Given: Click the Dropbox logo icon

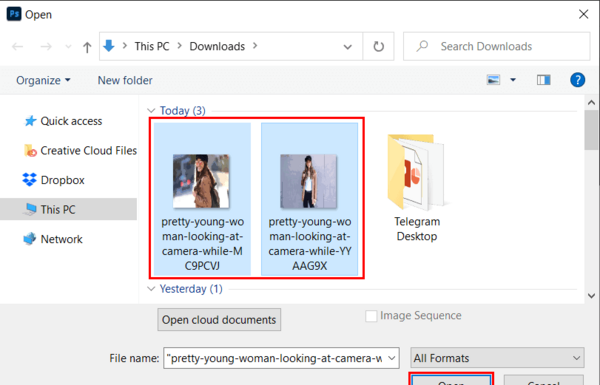Looking at the screenshot, I should click(29, 179).
